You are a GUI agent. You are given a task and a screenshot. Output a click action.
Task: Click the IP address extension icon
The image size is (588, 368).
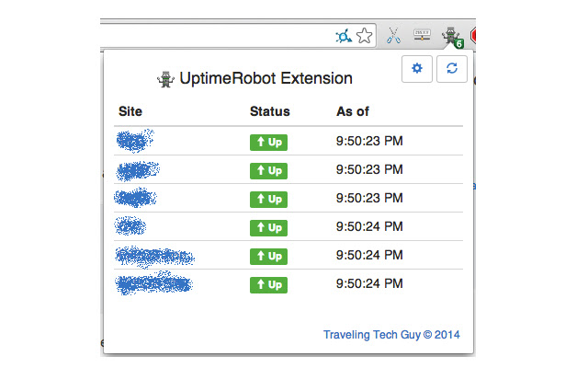point(422,35)
